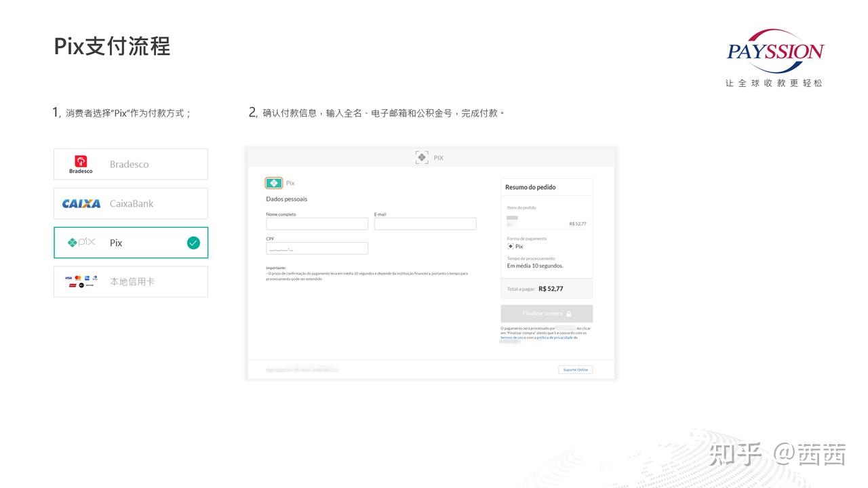
Task: Click the Mastercard logo in the card row
Action: pos(77,278)
